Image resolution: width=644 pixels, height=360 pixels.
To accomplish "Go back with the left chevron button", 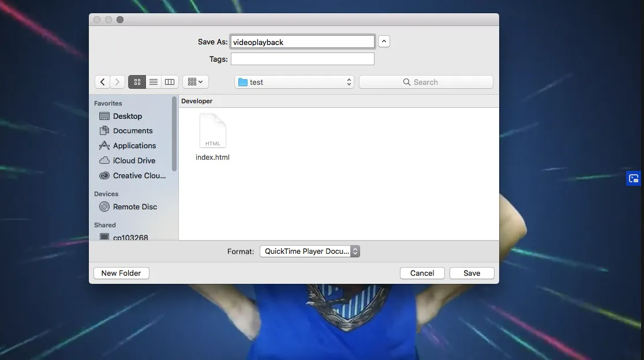I will pyautogui.click(x=102, y=82).
